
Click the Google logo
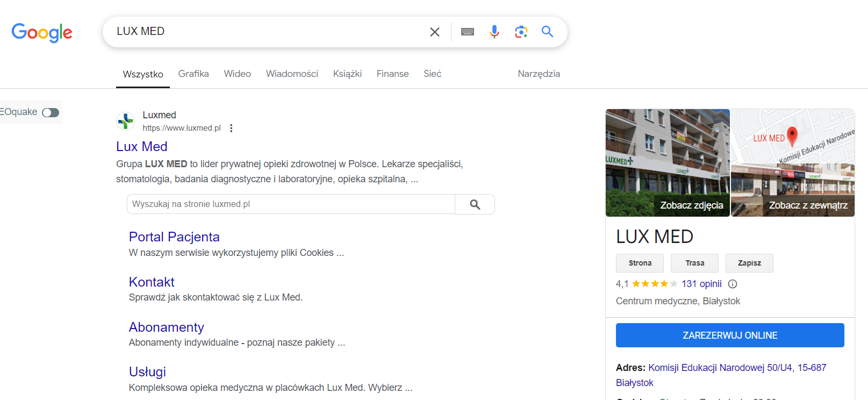[42, 32]
